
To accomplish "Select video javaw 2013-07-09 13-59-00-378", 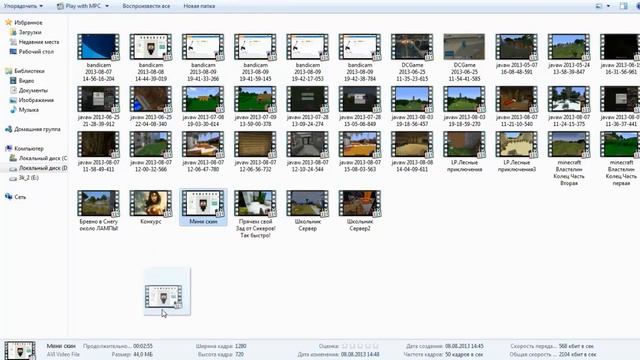I will (x=255, y=107).
